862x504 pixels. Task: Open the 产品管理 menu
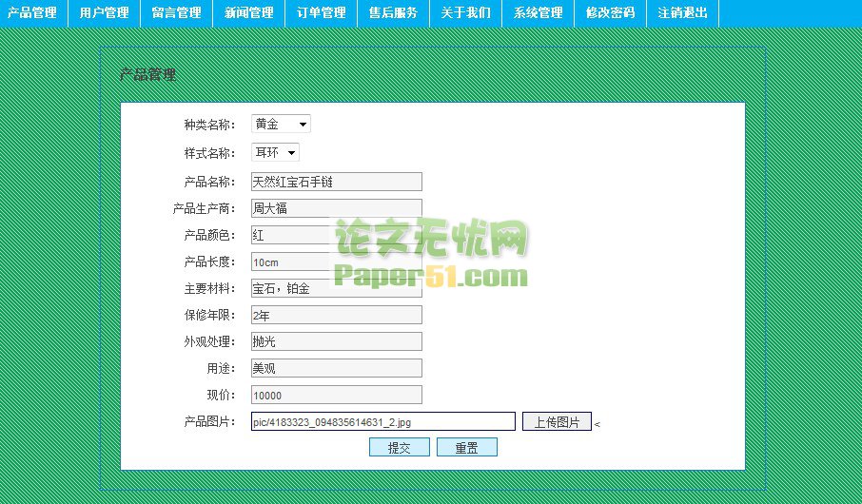[x=32, y=12]
